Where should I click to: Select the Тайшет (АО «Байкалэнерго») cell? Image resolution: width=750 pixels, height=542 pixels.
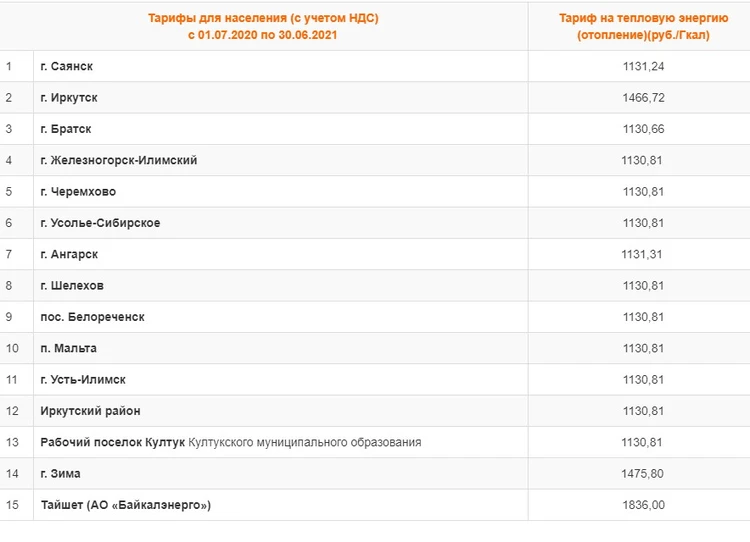(126, 505)
